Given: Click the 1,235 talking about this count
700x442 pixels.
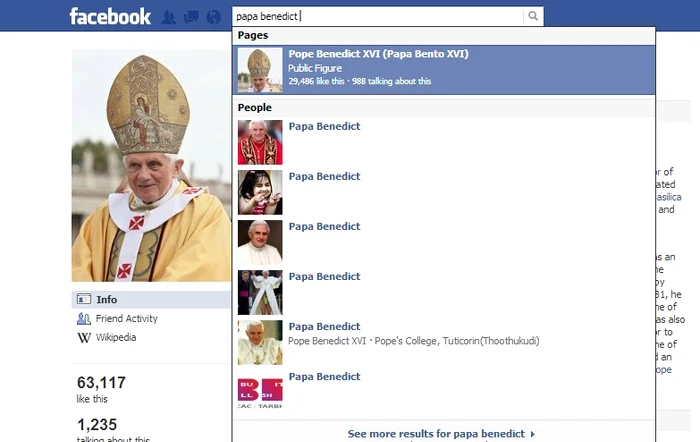Looking at the screenshot, I should (113, 429).
